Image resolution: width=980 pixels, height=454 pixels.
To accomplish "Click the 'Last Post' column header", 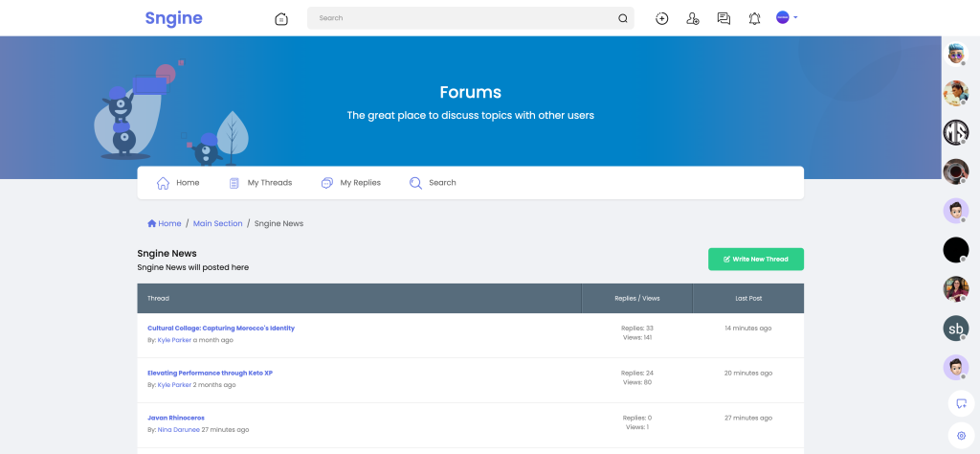I will pyautogui.click(x=748, y=298).
